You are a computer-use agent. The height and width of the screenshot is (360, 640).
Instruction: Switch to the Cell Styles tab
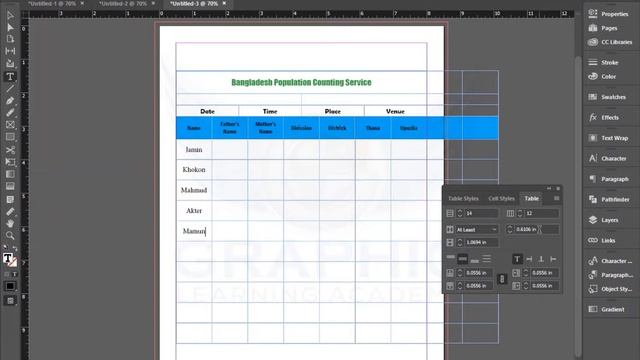501,198
